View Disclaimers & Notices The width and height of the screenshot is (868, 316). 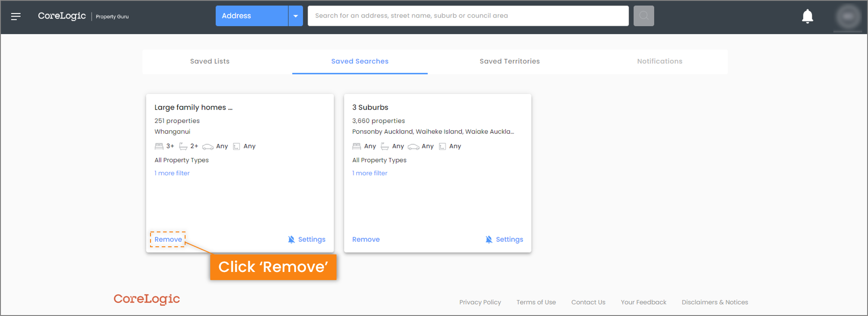tap(715, 302)
